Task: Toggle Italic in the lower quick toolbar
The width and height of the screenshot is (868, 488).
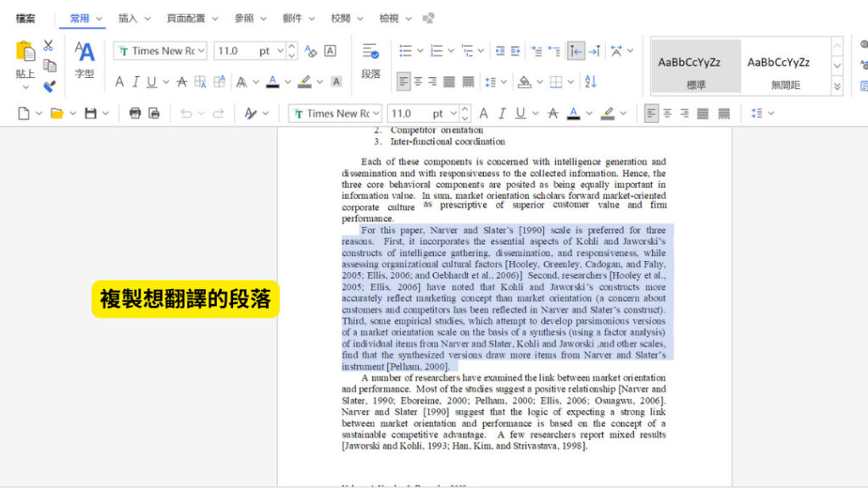Action: 502,114
